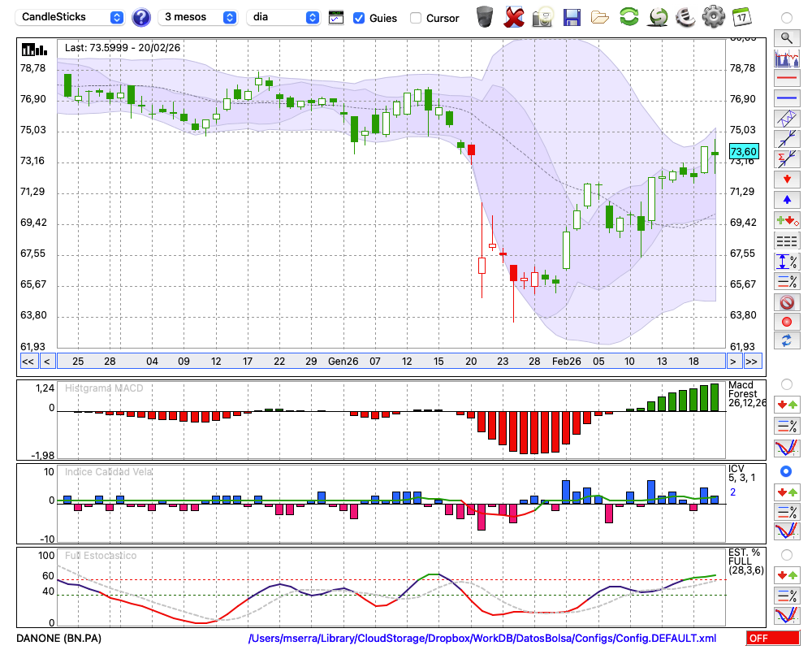Click the >> fast-forward timeline button
Viewport: 812px width, 650px height.
point(752,362)
